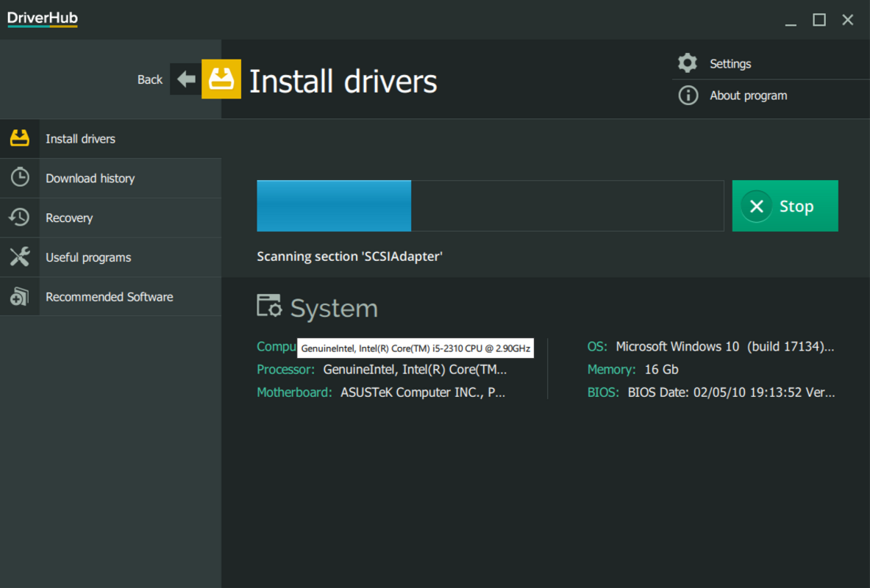870x588 pixels.
Task: Click the X icon in Stop button
Action: 756,207
